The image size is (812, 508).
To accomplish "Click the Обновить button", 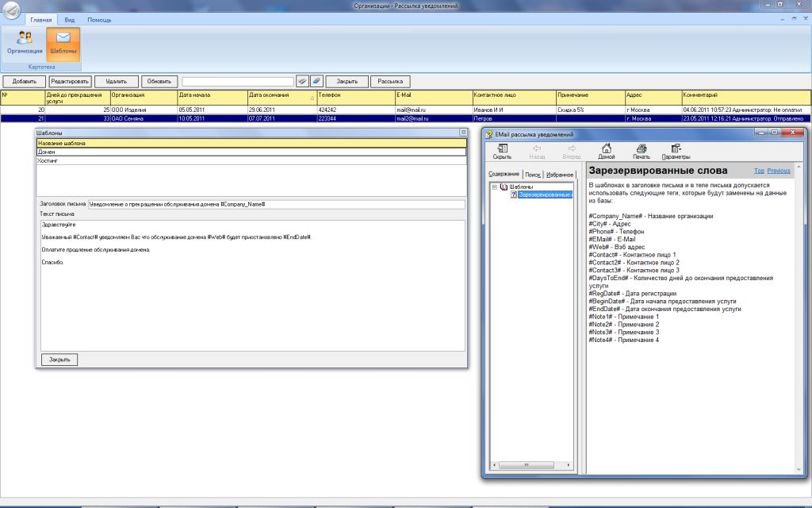I will click(x=159, y=82).
